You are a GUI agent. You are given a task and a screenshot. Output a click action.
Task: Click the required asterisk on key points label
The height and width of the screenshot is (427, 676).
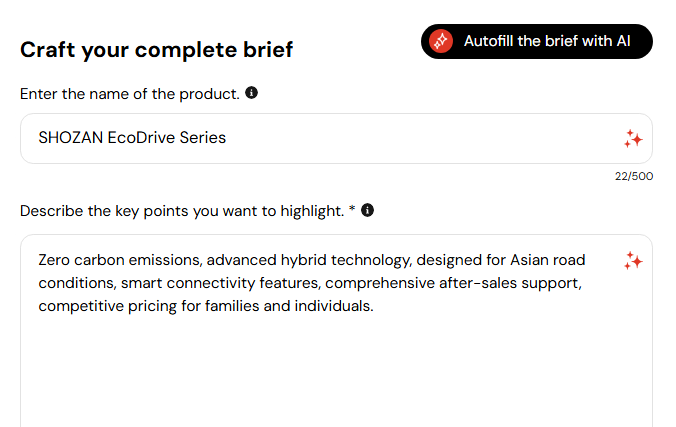[x=352, y=210]
